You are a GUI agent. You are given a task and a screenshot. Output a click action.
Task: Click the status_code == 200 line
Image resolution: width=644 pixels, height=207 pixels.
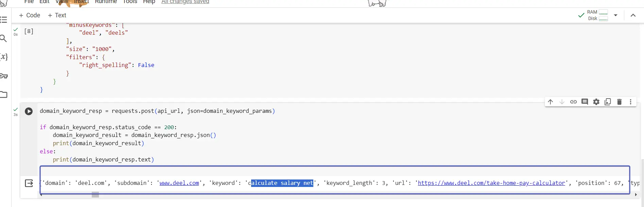(x=108, y=127)
